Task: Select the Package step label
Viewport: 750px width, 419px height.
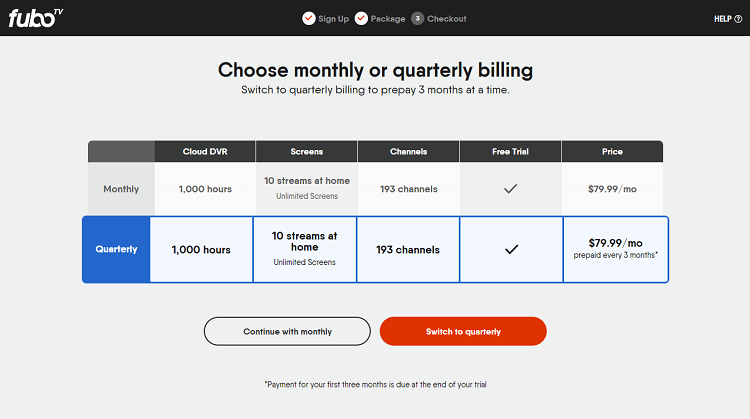Action: pyautogui.click(x=388, y=19)
